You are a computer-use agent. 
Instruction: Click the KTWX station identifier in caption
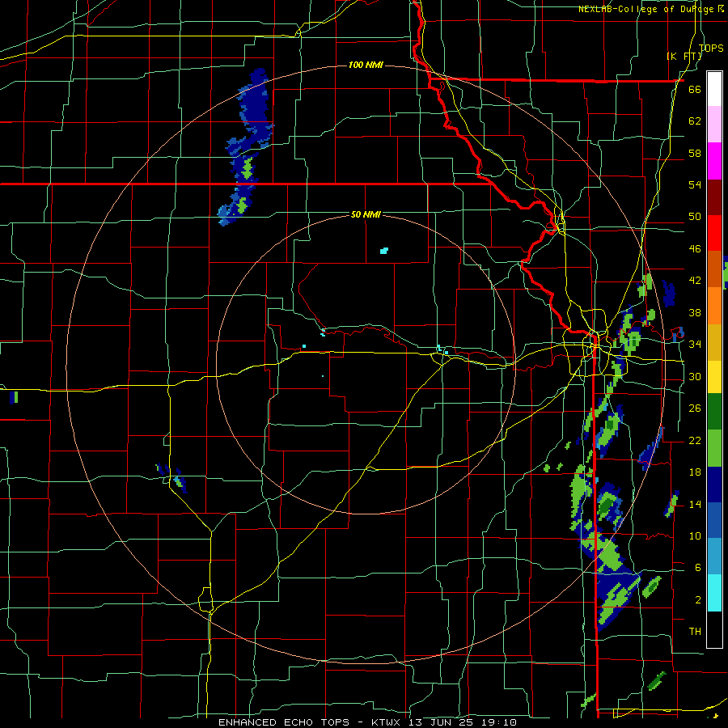coord(385,722)
